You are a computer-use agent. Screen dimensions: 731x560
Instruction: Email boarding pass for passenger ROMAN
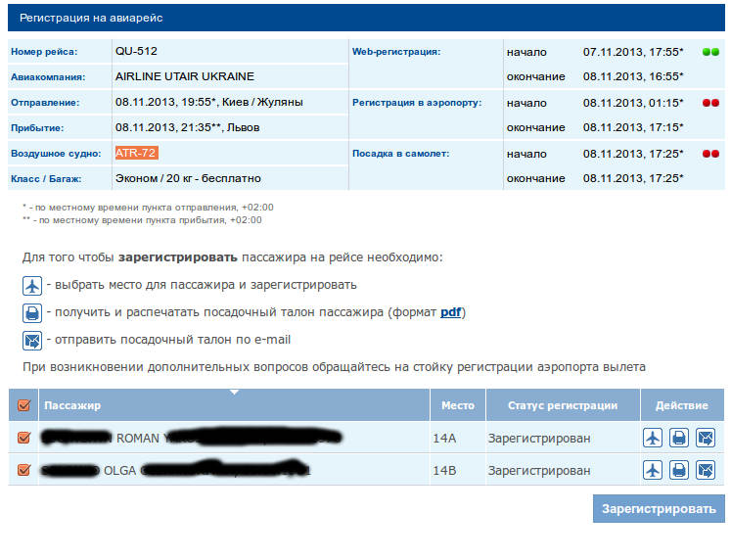705,438
